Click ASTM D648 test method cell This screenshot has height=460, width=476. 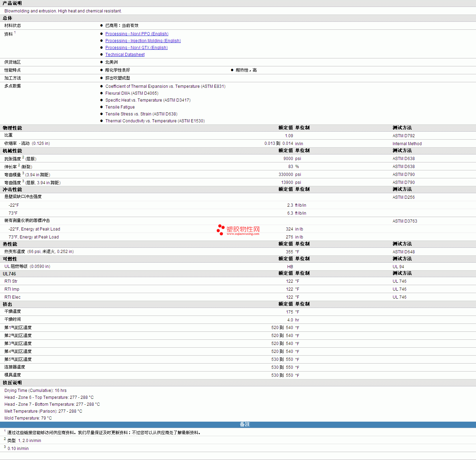403,252
